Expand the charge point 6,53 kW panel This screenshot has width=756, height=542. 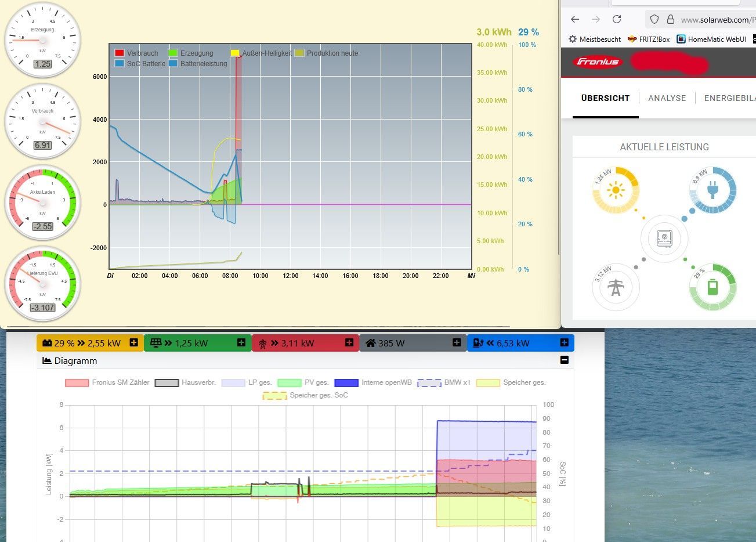point(564,343)
